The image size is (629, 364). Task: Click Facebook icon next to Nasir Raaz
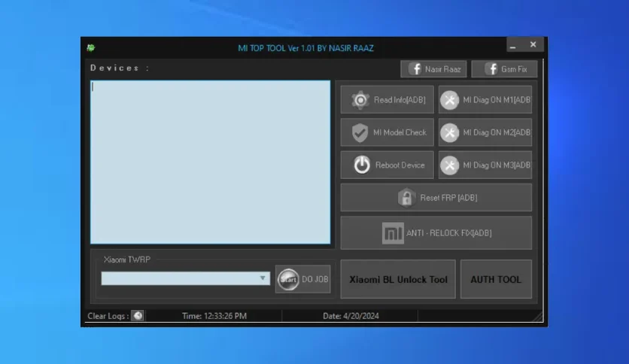pyautogui.click(x=415, y=69)
